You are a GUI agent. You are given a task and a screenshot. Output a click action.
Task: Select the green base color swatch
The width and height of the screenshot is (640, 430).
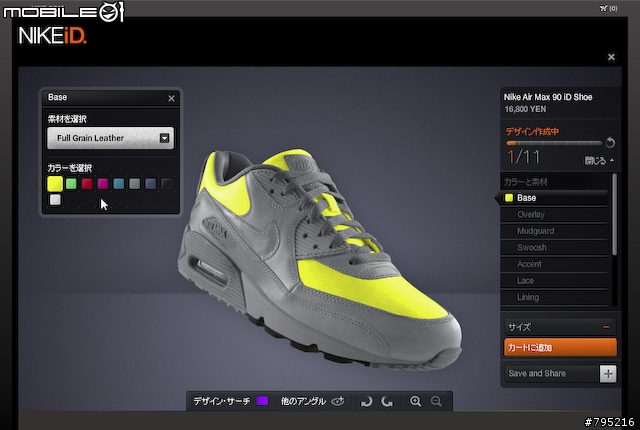pyautogui.click(x=71, y=184)
